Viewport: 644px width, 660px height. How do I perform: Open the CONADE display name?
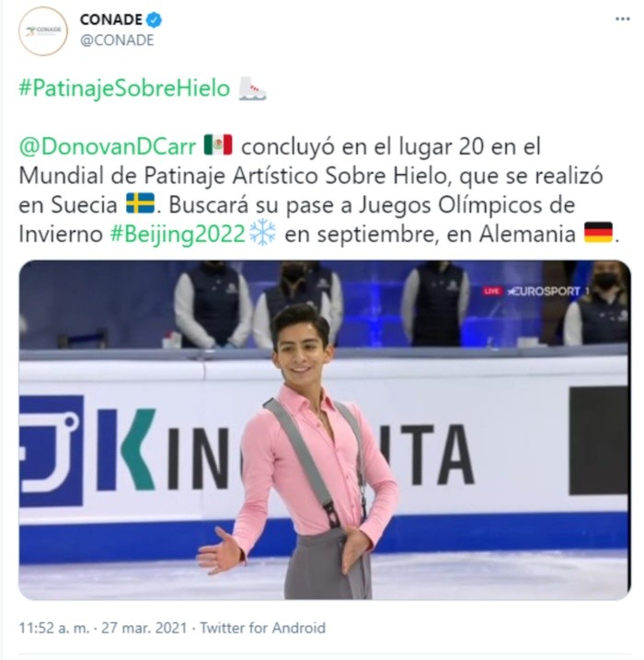coord(109,19)
